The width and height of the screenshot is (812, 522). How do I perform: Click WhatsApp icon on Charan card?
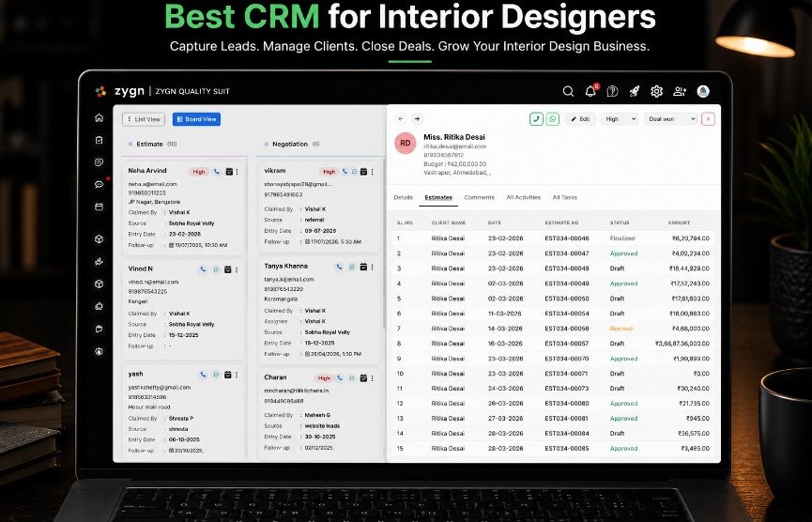(x=352, y=378)
